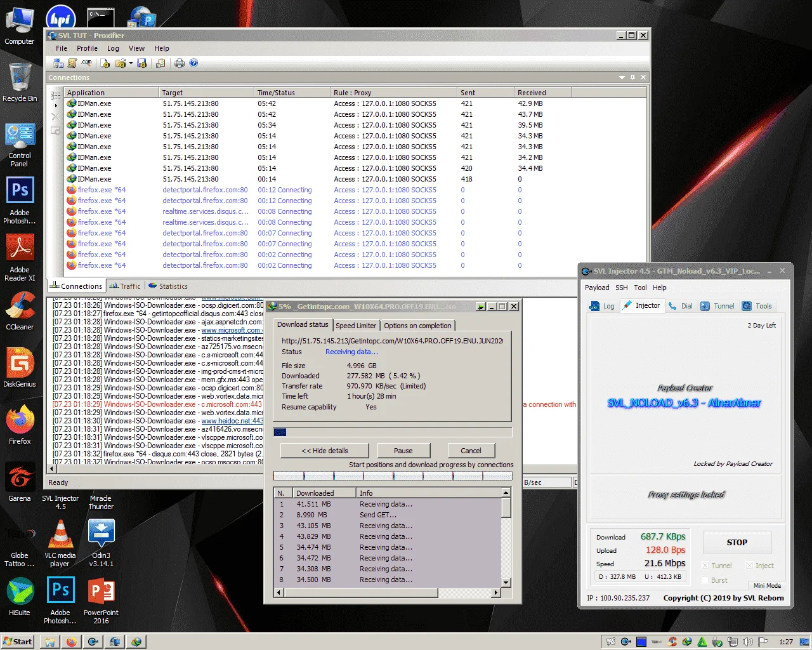812x650 pixels.
Task: Open www.heidoc.net:443 link in Proxifier log
Action: 232,421
